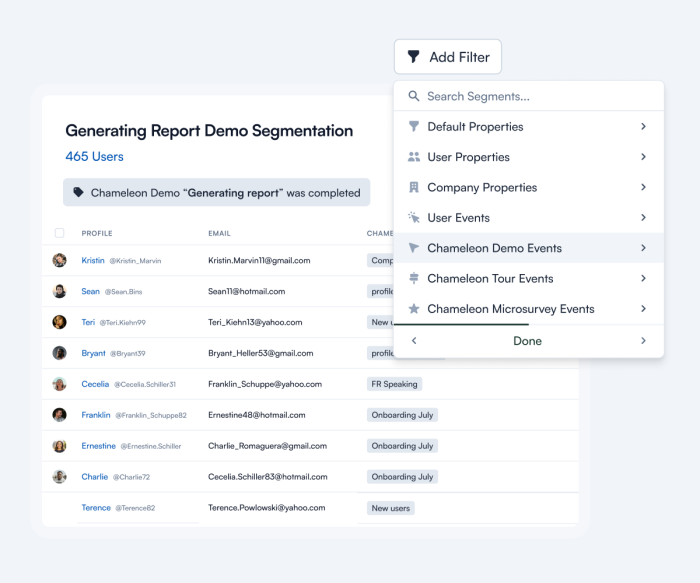Click Sean's avatar thumbnail
The height and width of the screenshot is (583, 700).
[59, 291]
